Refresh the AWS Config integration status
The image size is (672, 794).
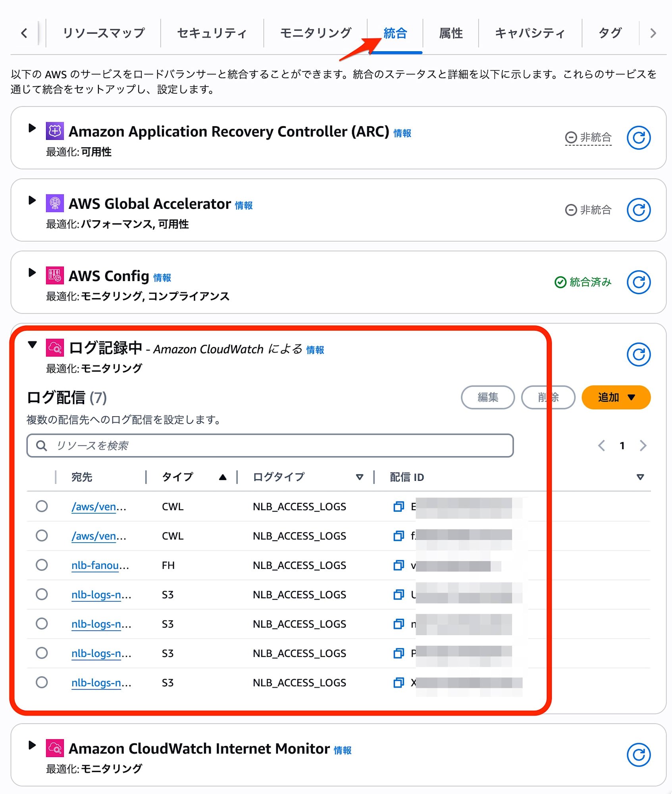pos(639,282)
